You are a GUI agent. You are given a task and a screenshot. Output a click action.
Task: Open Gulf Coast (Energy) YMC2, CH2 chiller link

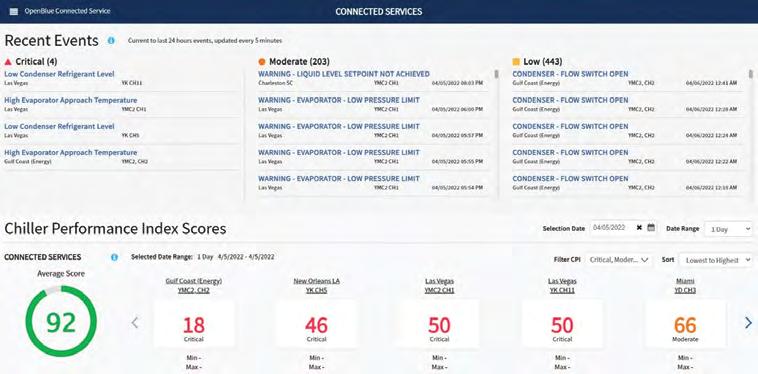pos(194,286)
